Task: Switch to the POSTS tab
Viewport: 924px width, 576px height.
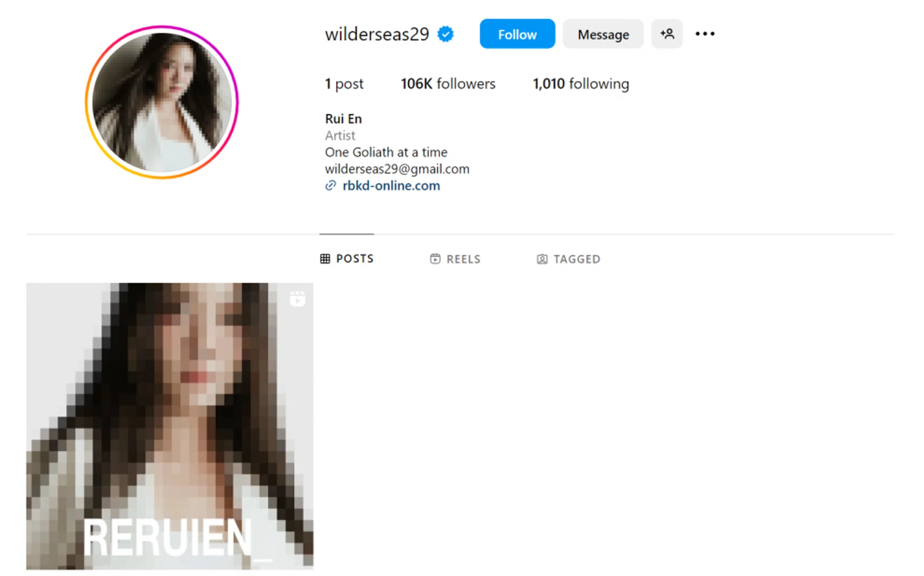Action: 346,258
